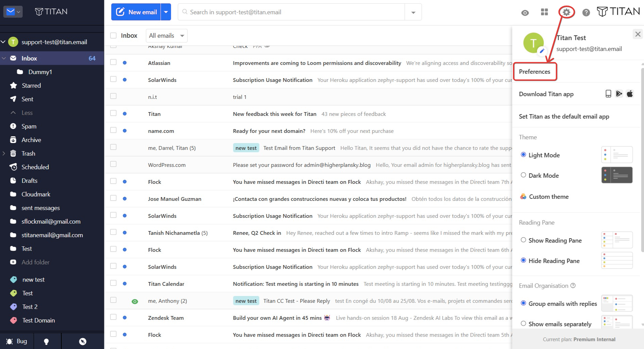Click the Custom theme color icon
The height and width of the screenshot is (349, 644).
pos(523,196)
